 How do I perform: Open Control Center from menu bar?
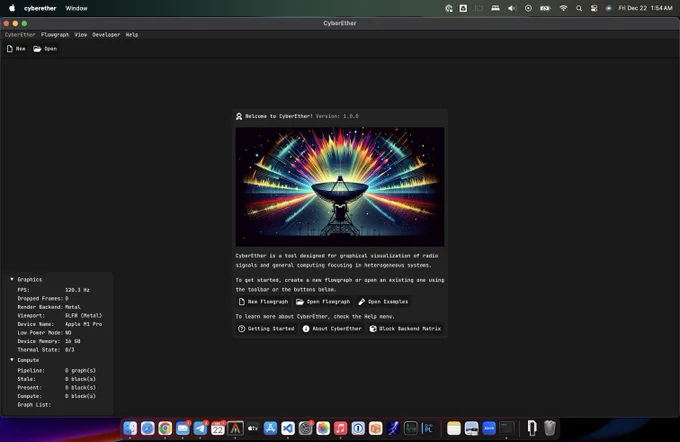coord(594,8)
